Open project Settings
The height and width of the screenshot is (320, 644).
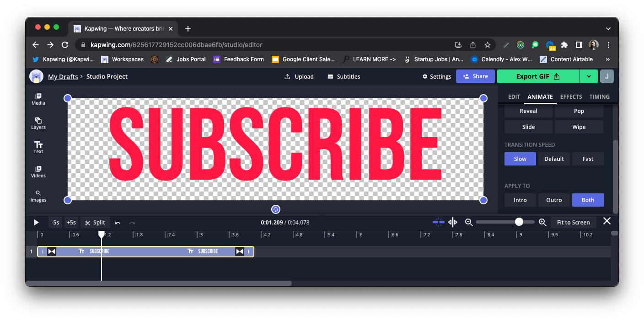point(437,76)
